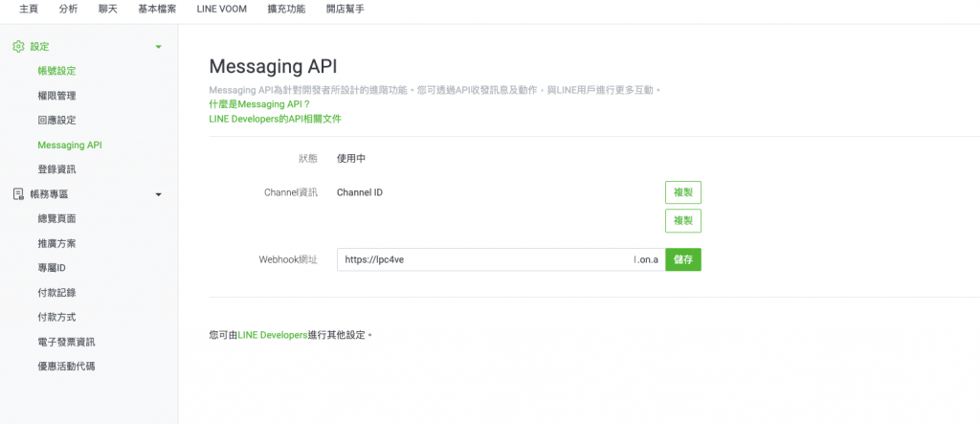Click the billing document icon in sidebar

click(18, 194)
